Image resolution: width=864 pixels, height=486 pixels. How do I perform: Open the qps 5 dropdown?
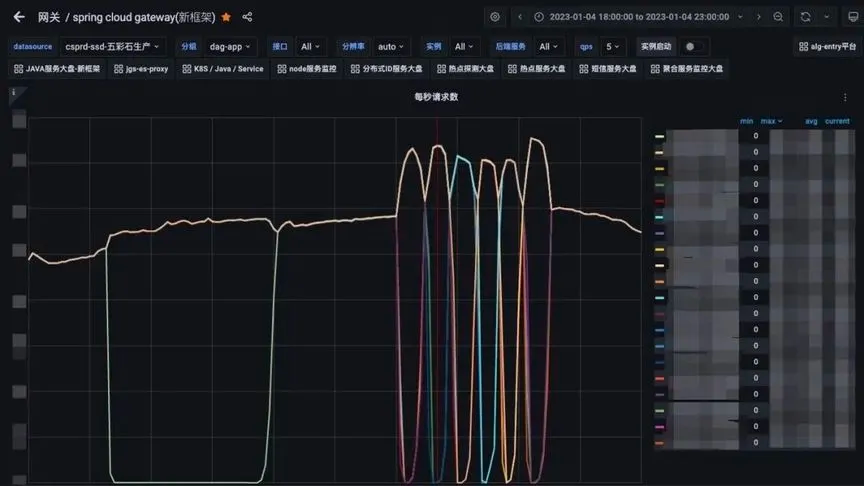click(613, 47)
